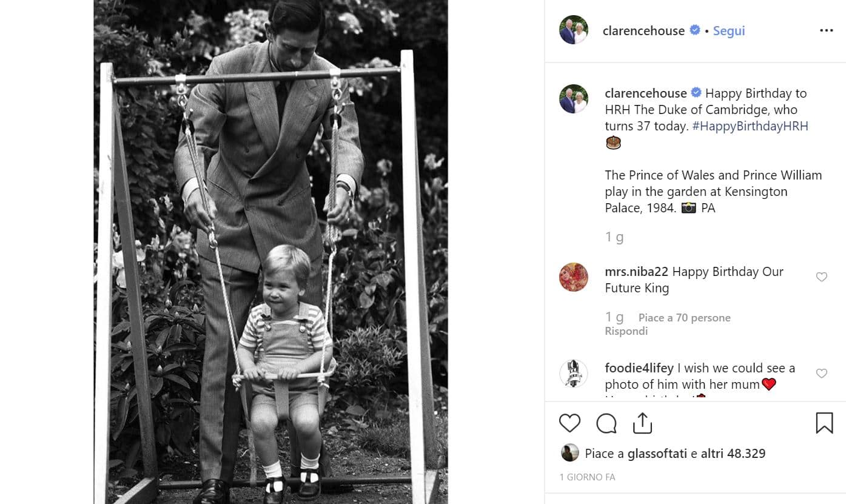This screenshot has width=846, height=504.
Task: Click Segui to follow clarencehouse
Action: 729,30
